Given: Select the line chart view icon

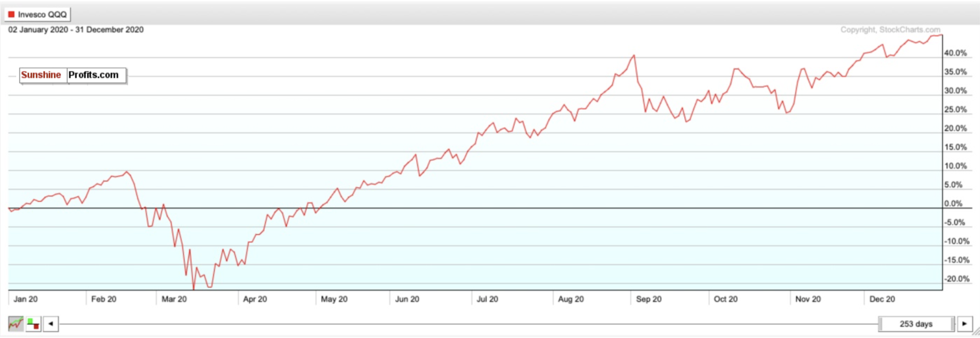Looking at the screenshot, I should 16,324.
